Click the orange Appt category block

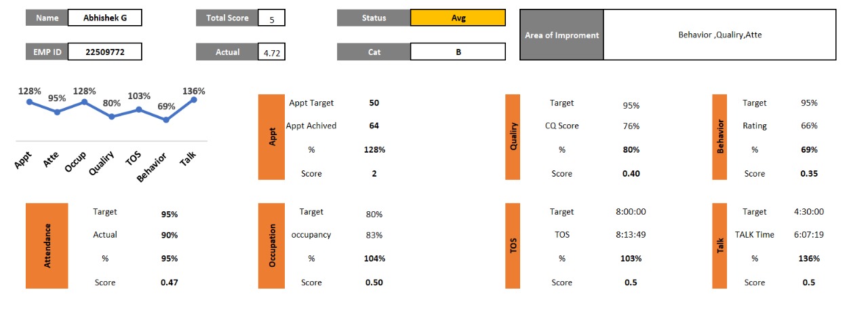pos(272,137)
